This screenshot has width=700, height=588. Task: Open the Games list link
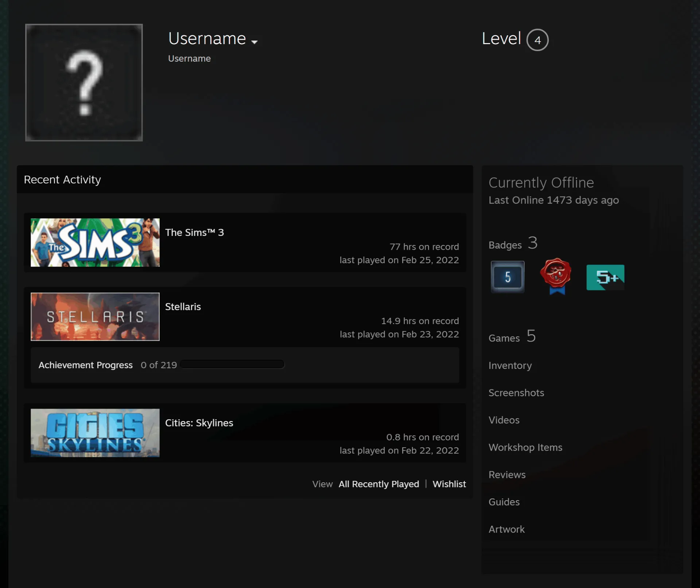pyautogui.click(x=512, y=336)
